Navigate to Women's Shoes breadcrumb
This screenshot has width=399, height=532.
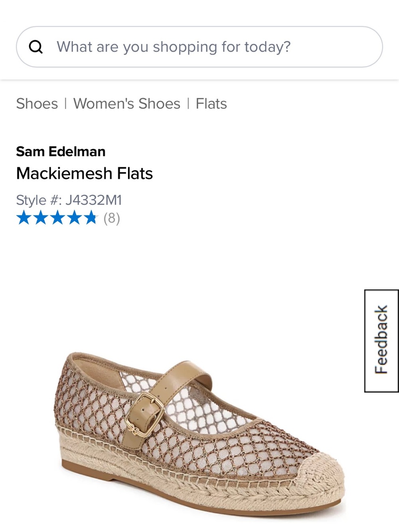click(126, 103)
